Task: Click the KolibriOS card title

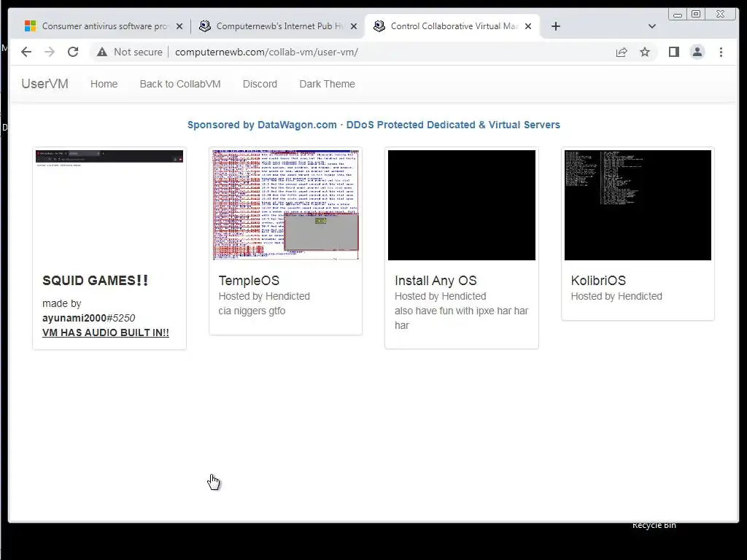Action: 598,281
